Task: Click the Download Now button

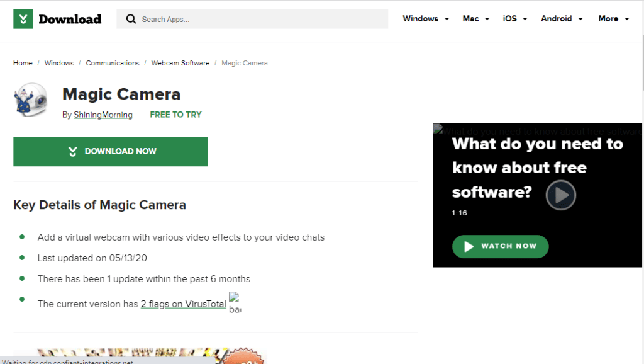Action: (111, 151)
